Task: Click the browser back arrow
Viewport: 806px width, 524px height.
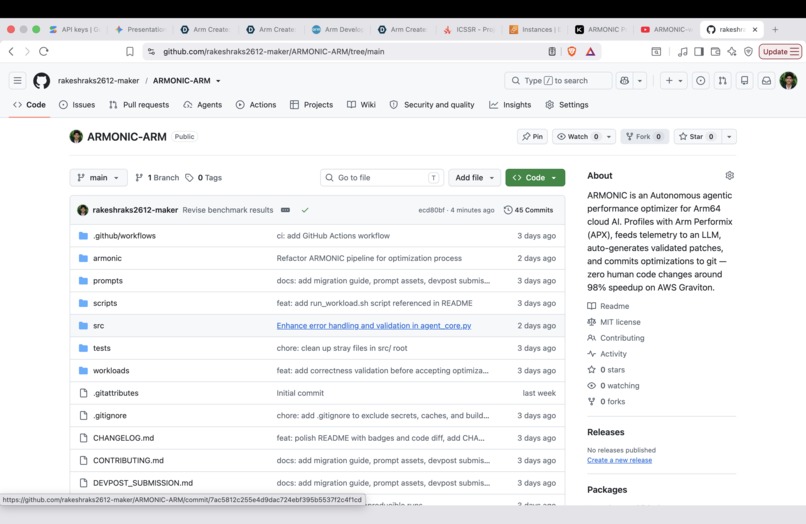Action: pyautogui.click(x=11, y=51)
